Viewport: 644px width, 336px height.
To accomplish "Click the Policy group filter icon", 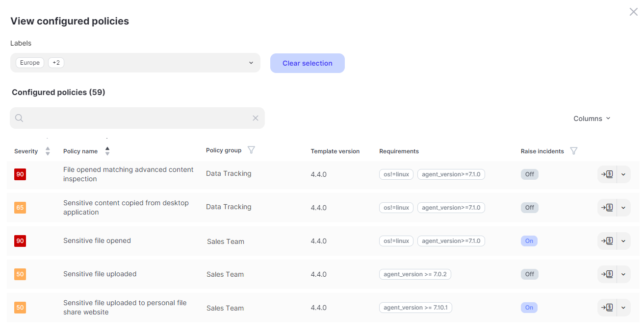I will click(x=251, y=150).
